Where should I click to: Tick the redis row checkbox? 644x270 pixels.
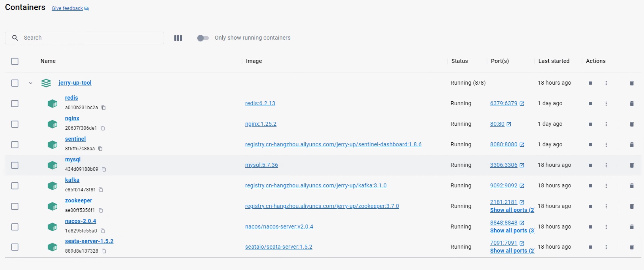click(15, 103)
